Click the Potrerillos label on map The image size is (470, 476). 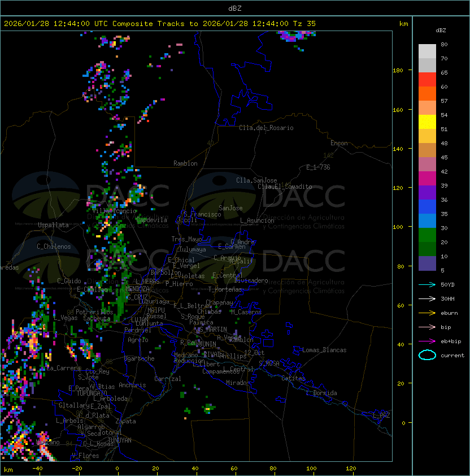coord(94,312)
